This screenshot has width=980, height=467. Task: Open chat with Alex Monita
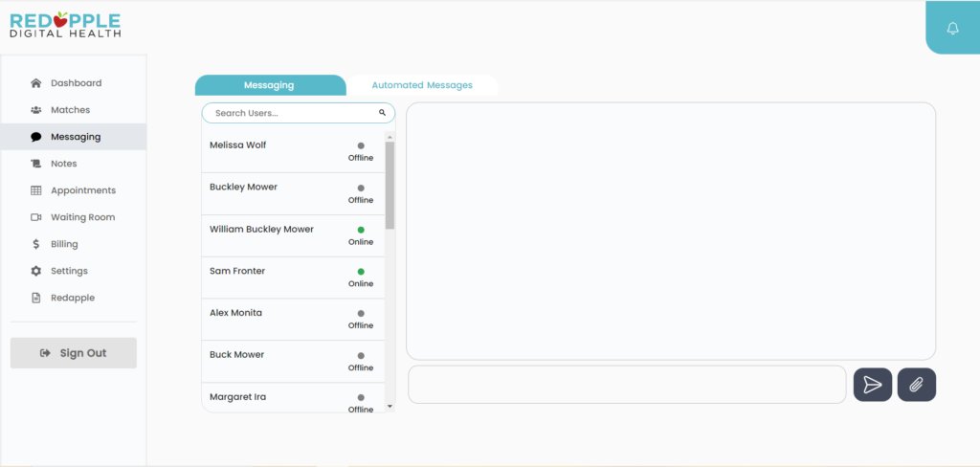[x=293, y=320]
